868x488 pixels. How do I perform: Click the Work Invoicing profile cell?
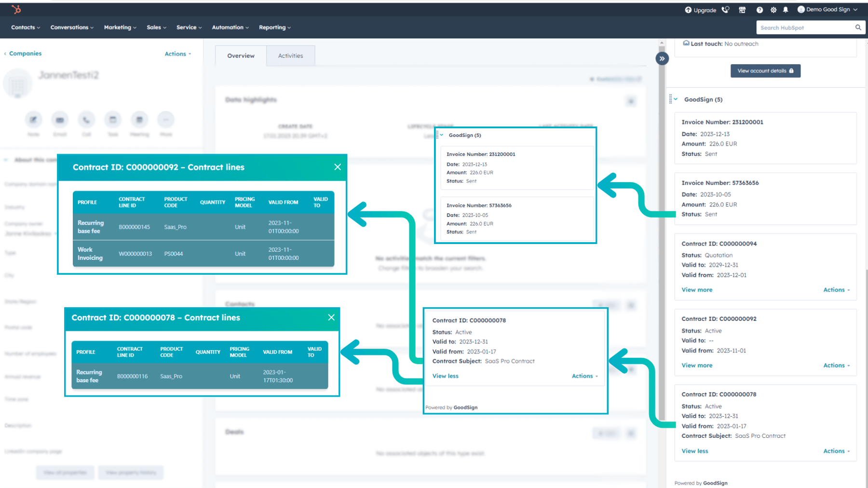90,254
